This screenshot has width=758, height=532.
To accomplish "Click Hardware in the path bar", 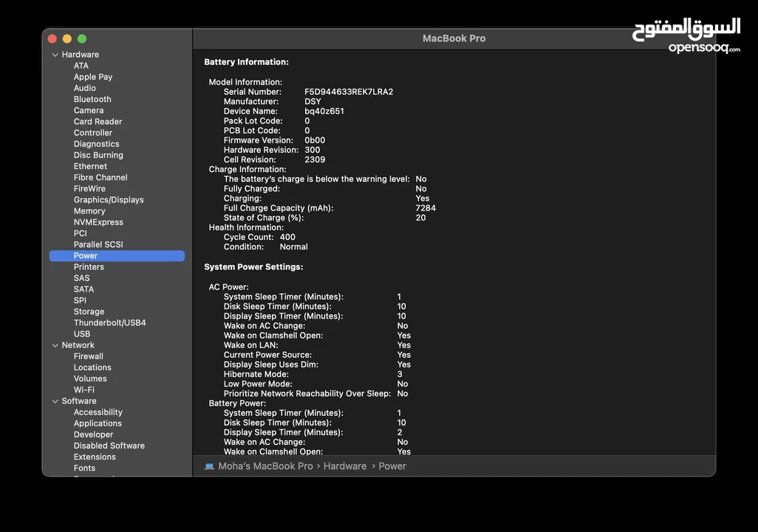I will coord(345,466).
